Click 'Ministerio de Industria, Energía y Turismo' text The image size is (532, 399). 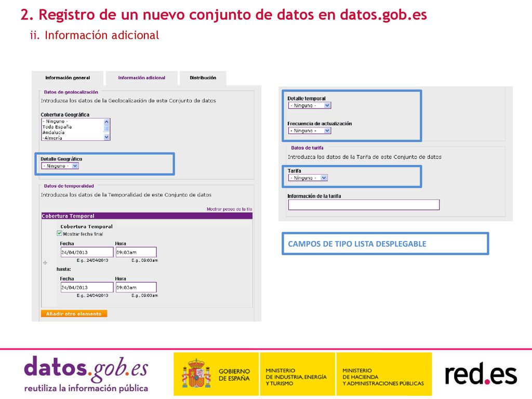point(296,377)
